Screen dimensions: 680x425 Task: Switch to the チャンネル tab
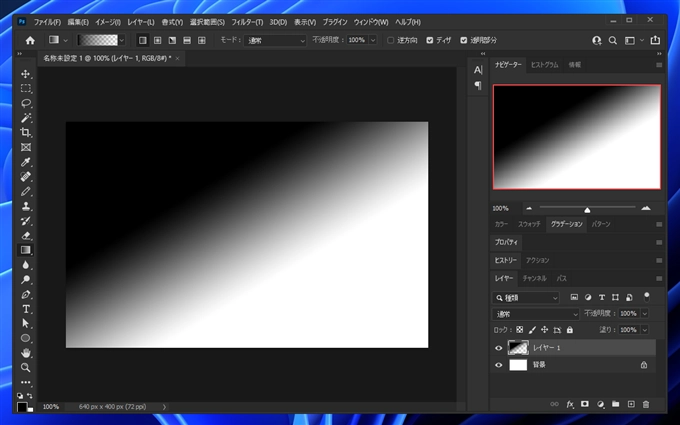(534, 278)
